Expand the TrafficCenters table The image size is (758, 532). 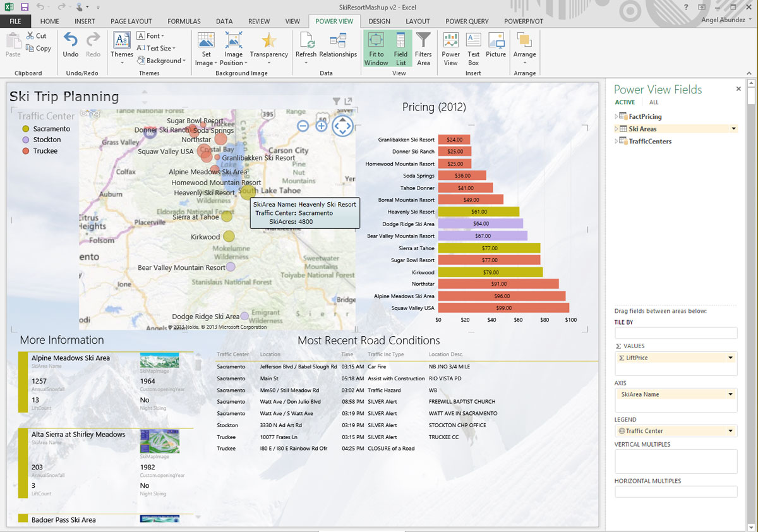617,142
